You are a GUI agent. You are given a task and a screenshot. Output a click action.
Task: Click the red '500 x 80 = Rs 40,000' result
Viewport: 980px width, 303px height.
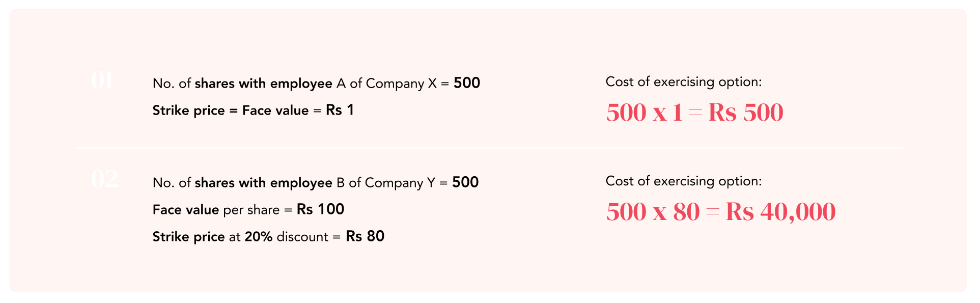[x=721, y=212]
